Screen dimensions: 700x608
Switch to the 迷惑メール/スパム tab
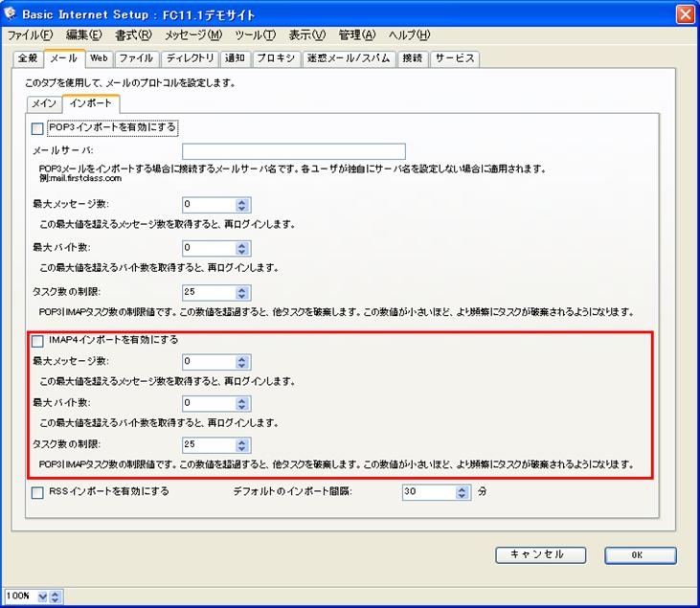coord(348,58)
